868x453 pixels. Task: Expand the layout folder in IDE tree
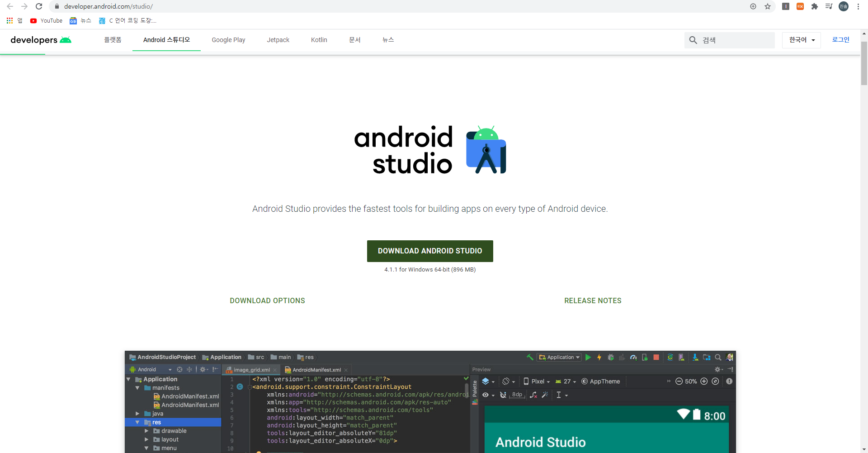[146, 439]
